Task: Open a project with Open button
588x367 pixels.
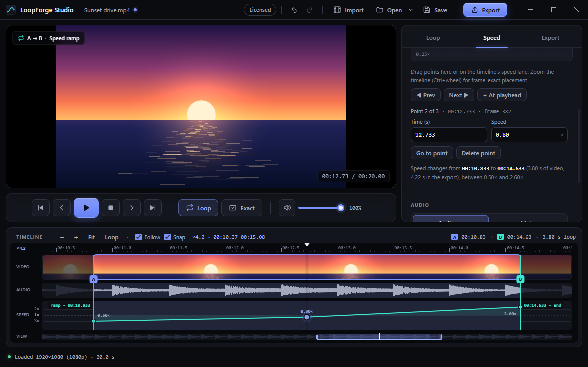Action: [x=389, y=10]
